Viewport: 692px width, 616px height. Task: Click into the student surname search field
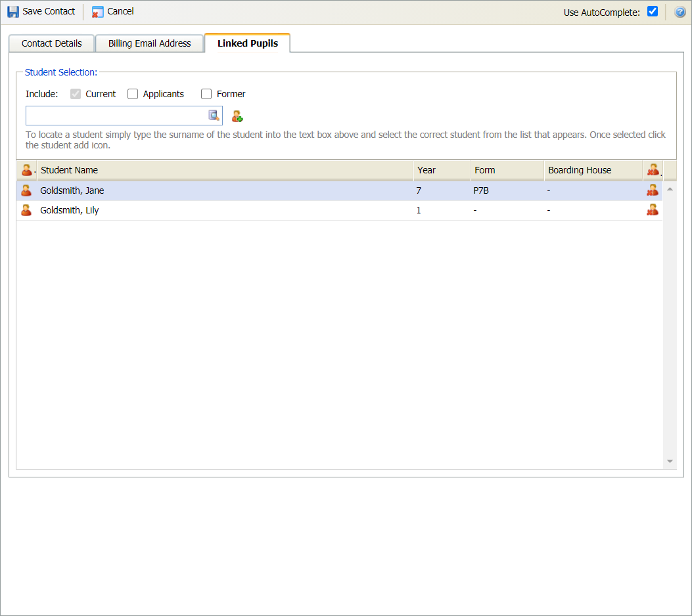click(x=116, y=116)
